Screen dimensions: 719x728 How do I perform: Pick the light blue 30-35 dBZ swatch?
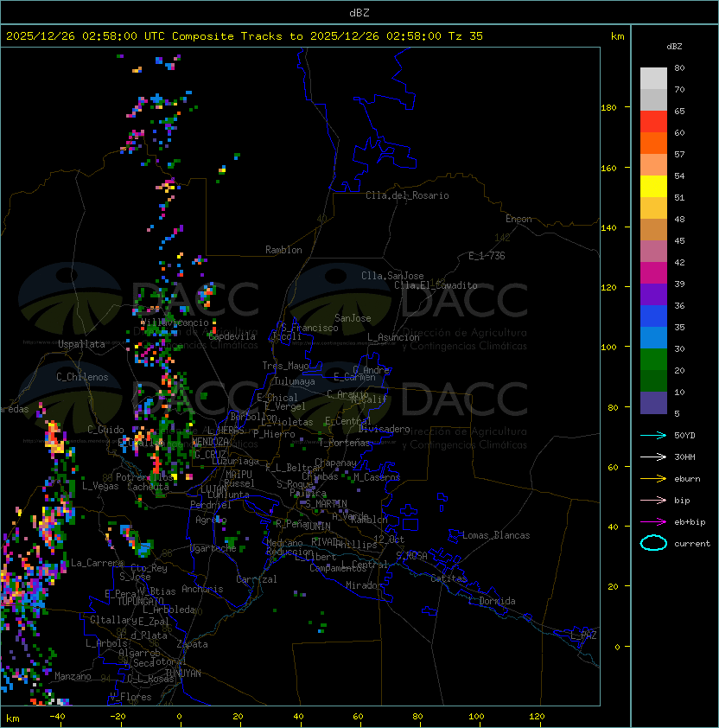pos(653,338)
